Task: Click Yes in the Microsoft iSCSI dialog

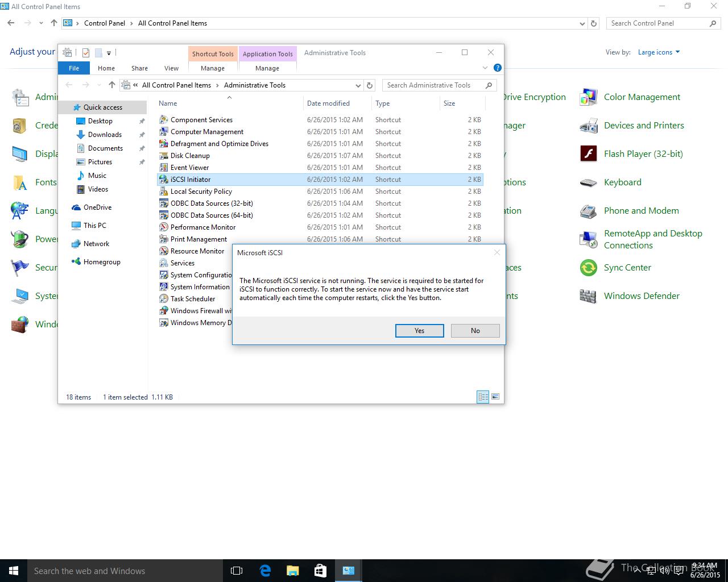Action: click(x=419, y=331)
